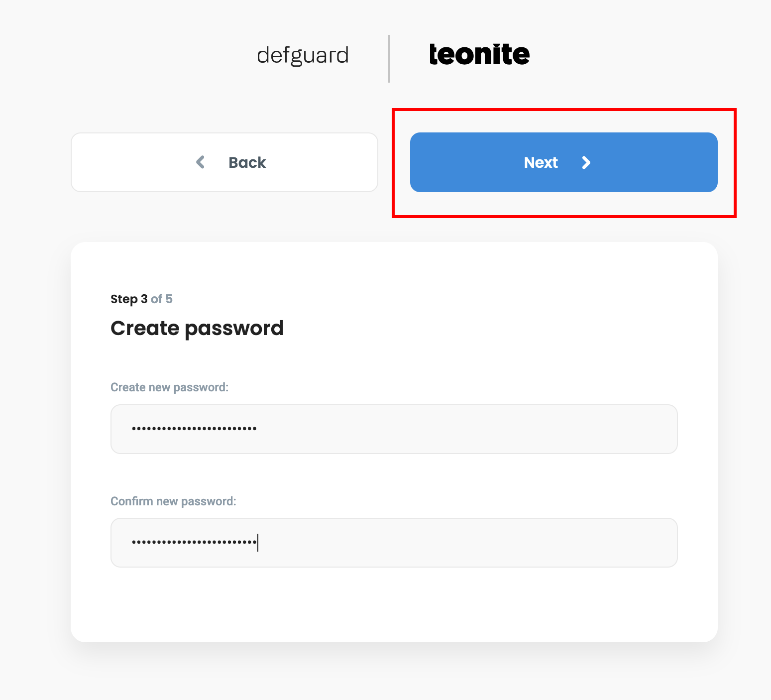Click the masked dots in Confirm new password
771x700 pixels.
pyautogui.click(x=194, y=542)
